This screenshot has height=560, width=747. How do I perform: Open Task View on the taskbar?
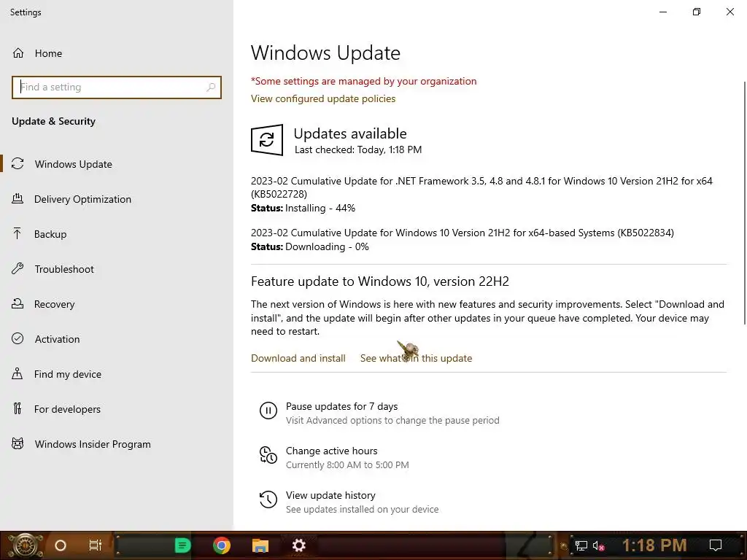[x=96, y=545]
